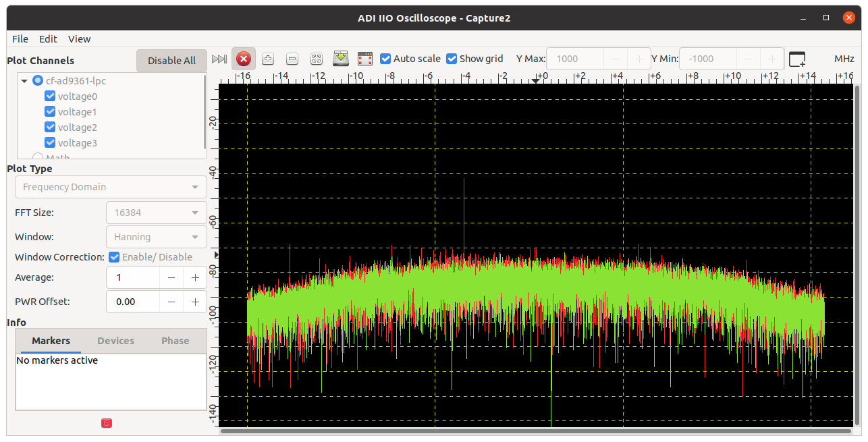Open the Window Hanning dropdown

pyautogui.click(x=157, y=237)
